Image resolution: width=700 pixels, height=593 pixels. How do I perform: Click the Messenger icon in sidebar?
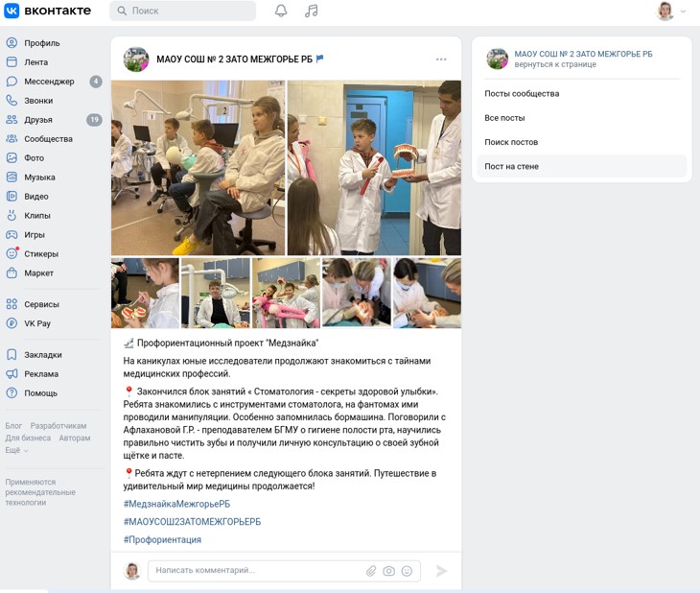[x=12, y=82]
